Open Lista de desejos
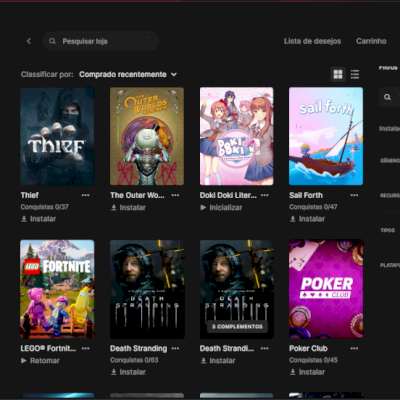This screenshot has width=400, height=400. pos(312,41)
